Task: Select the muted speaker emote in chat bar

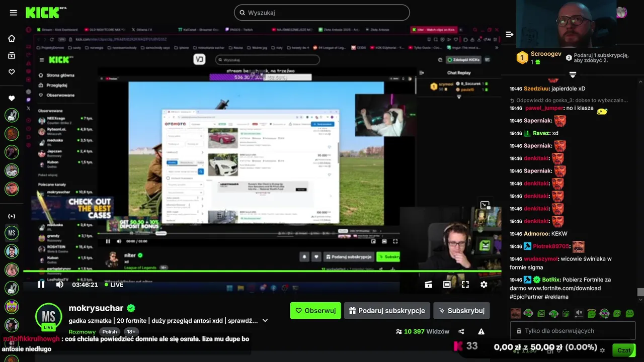Action: (579, 313)
